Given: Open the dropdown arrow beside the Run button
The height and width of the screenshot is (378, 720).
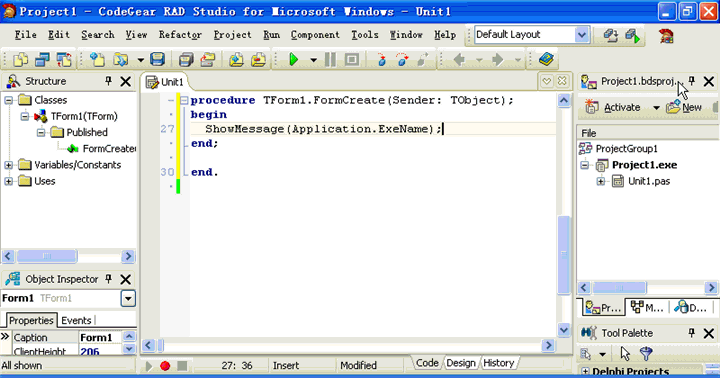Looking at the screenshot, I should pyautogui.click(x=313, y=60).
